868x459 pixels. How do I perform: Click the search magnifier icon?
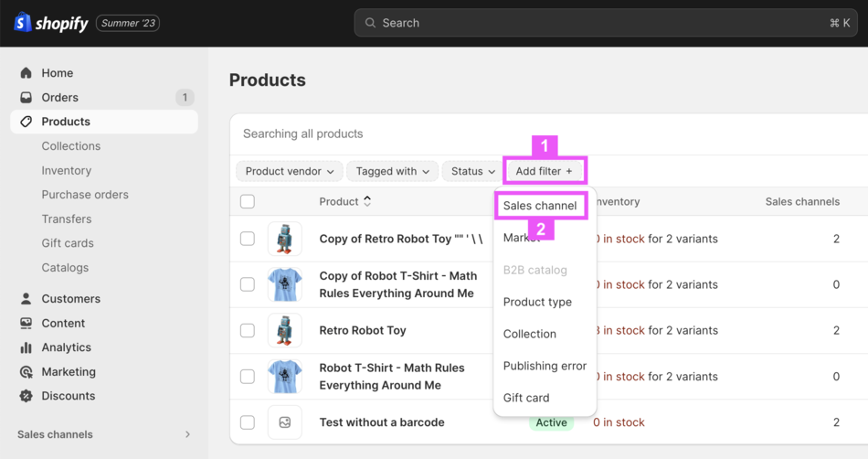point(370,23)
